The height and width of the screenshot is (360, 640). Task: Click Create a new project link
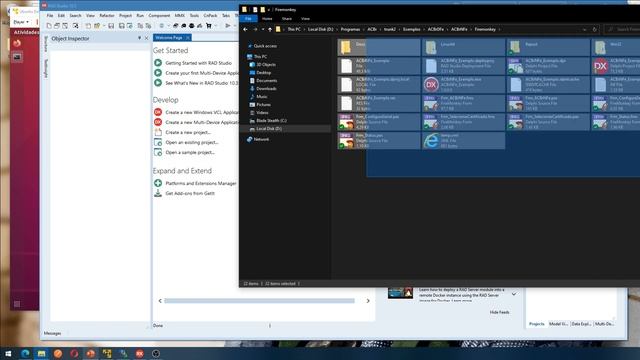point(188,132)
